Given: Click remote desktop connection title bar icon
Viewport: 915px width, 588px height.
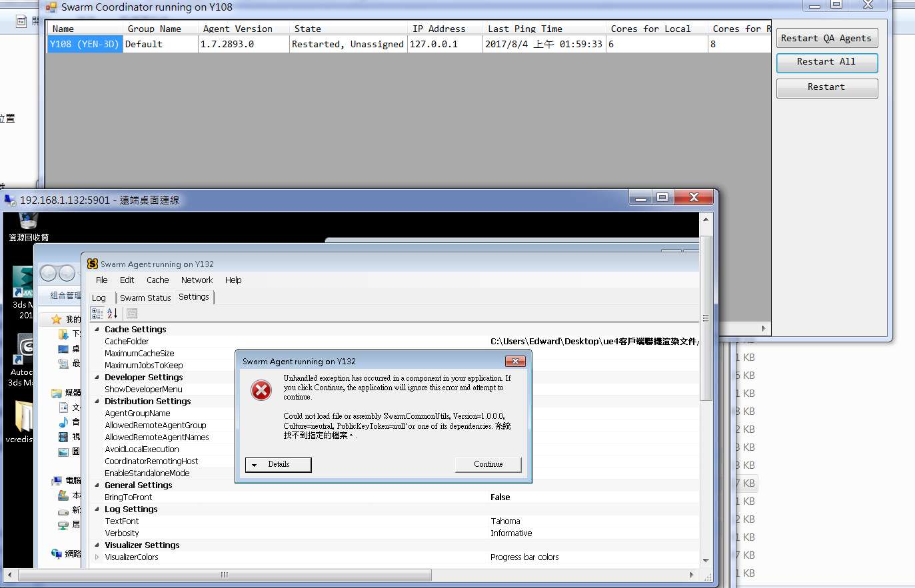Looking at the screenshot, I should click(10, 200).
